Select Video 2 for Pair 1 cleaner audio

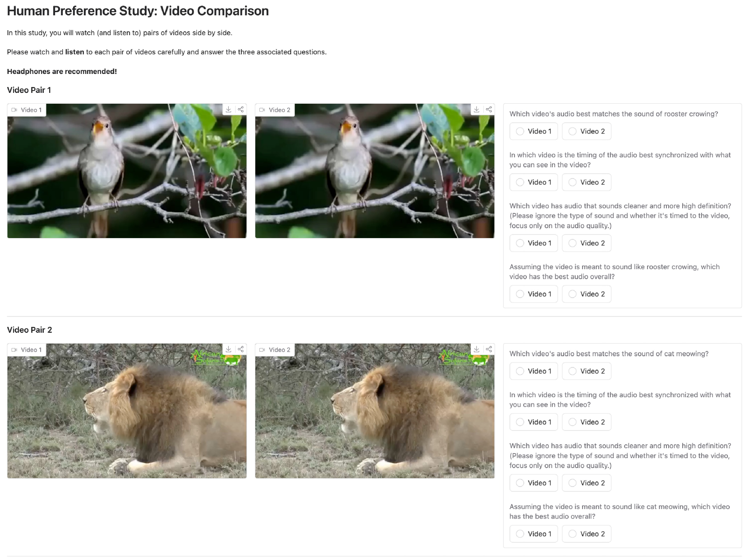586,243
